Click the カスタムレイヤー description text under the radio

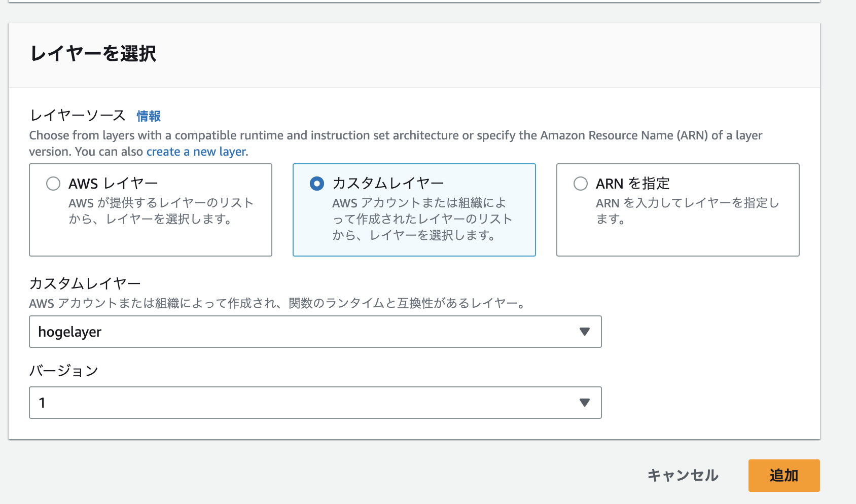pos(421,219)
